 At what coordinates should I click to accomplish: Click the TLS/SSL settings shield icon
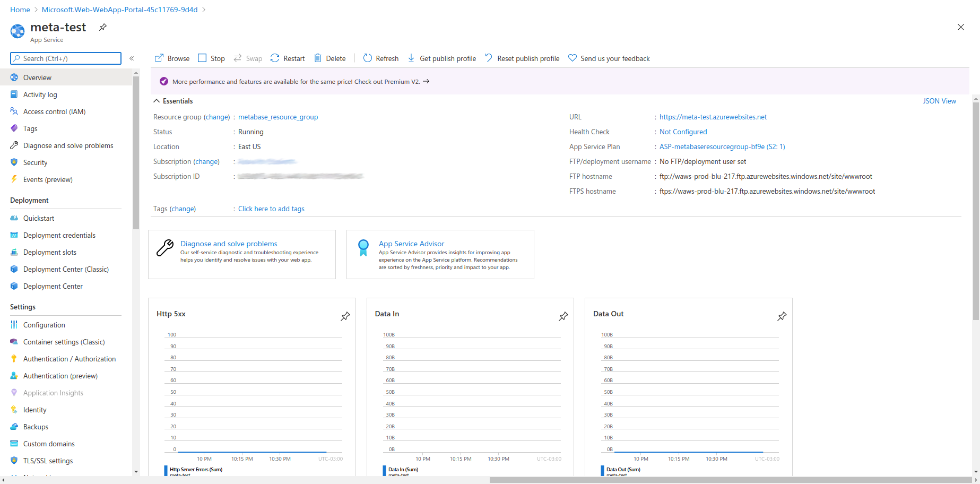pyautogui.click(x=14, y=461)
